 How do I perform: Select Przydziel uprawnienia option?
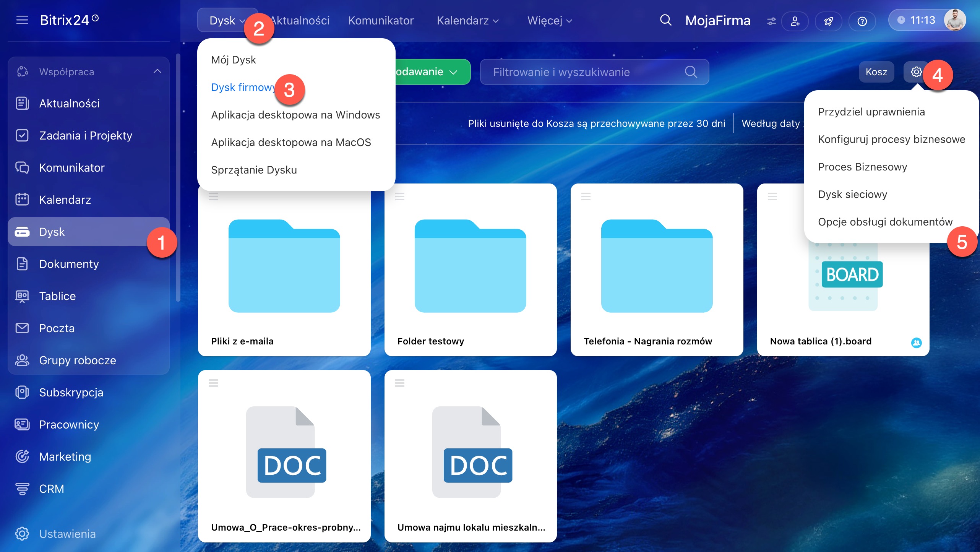click(x=871, y=112)
